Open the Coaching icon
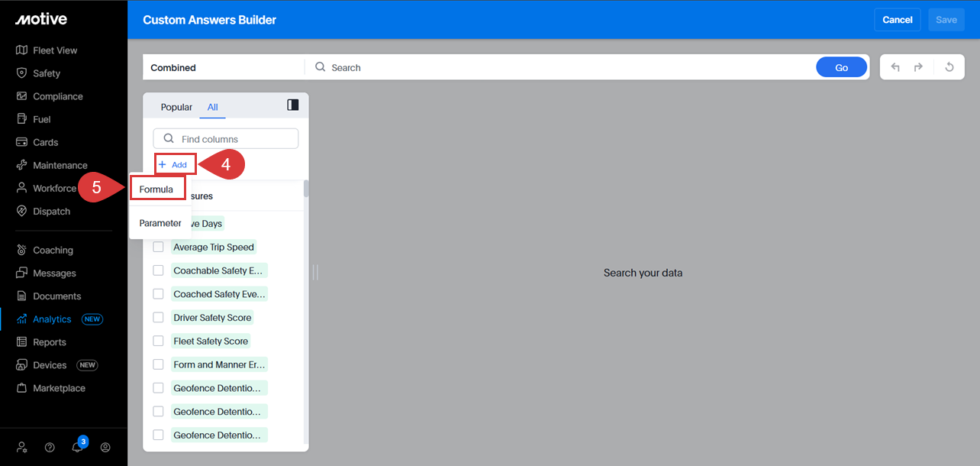This screenshot has width=980, height=466. coord(22,250)
